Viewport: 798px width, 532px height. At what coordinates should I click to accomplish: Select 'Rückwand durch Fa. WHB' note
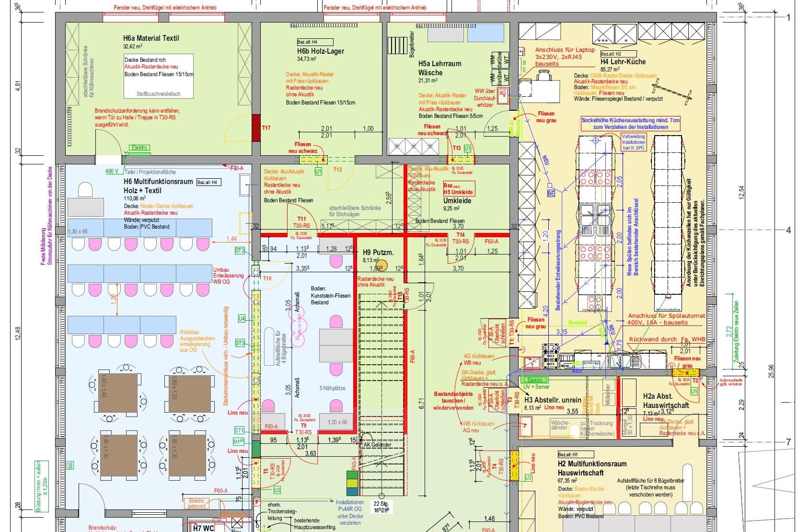667,339
